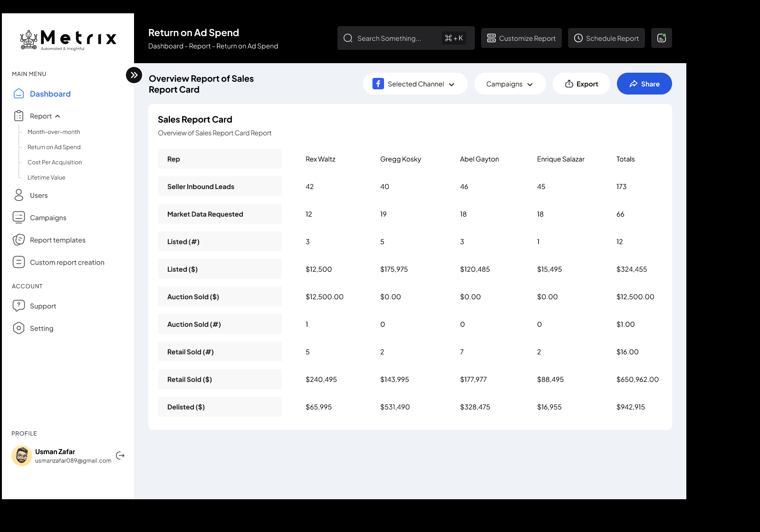The width and height of the screenshot is (760, 532).
Task: Focus the Search Something field
Action: click(406, 38)
